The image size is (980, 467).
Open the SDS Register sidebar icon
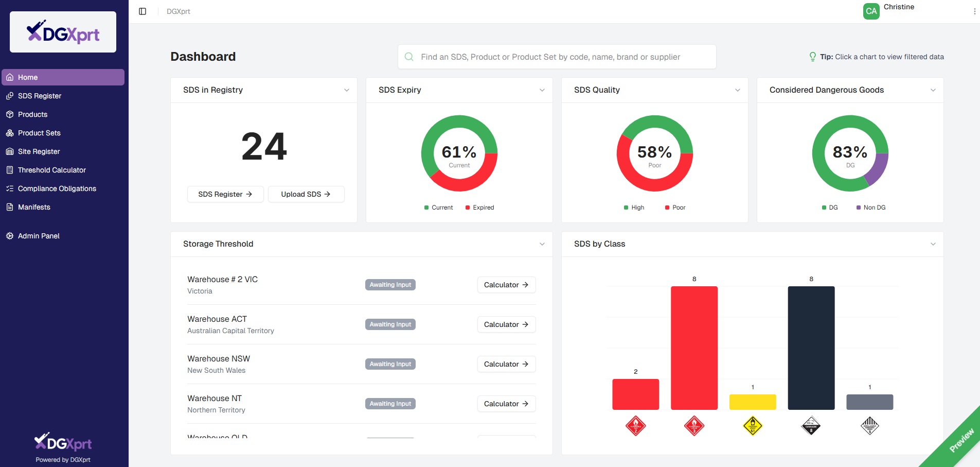(10, 96)
